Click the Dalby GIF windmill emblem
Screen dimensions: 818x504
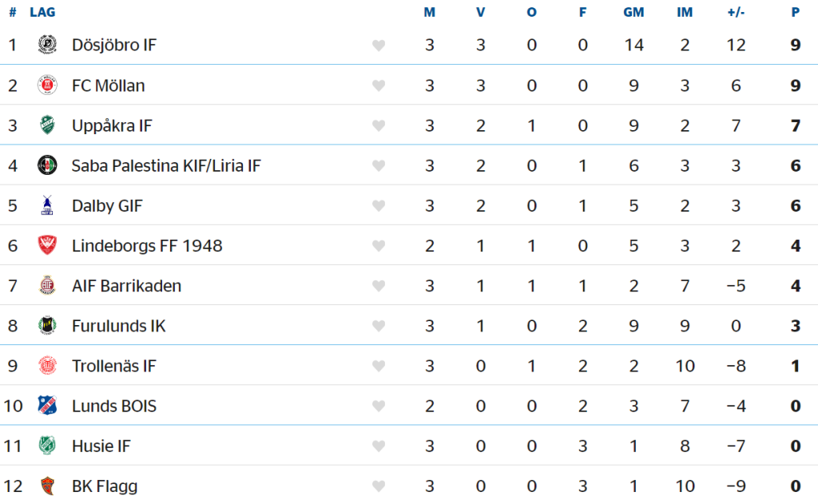(x=47, y=205)
